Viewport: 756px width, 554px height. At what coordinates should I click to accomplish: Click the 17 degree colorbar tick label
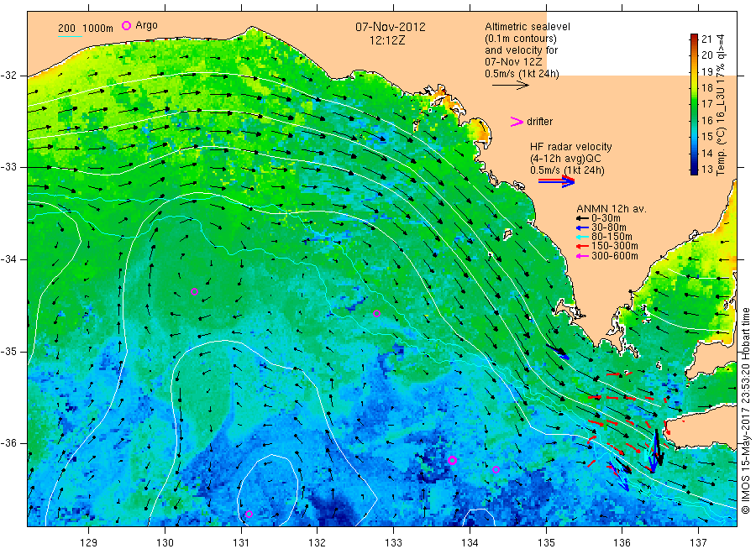[706, 104]
